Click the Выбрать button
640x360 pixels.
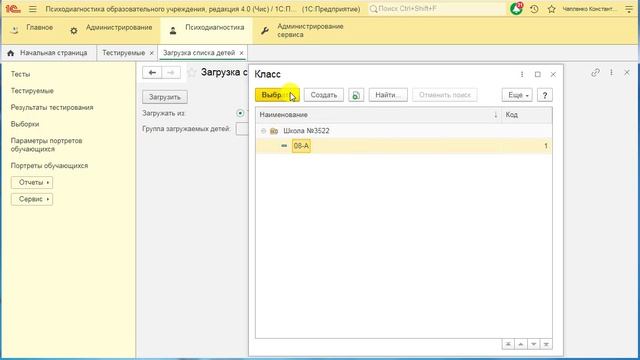277,95
